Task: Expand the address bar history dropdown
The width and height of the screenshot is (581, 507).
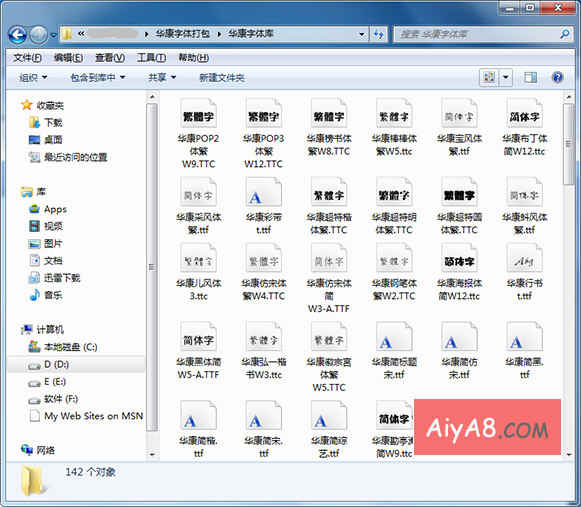Action: pos(362,35)
